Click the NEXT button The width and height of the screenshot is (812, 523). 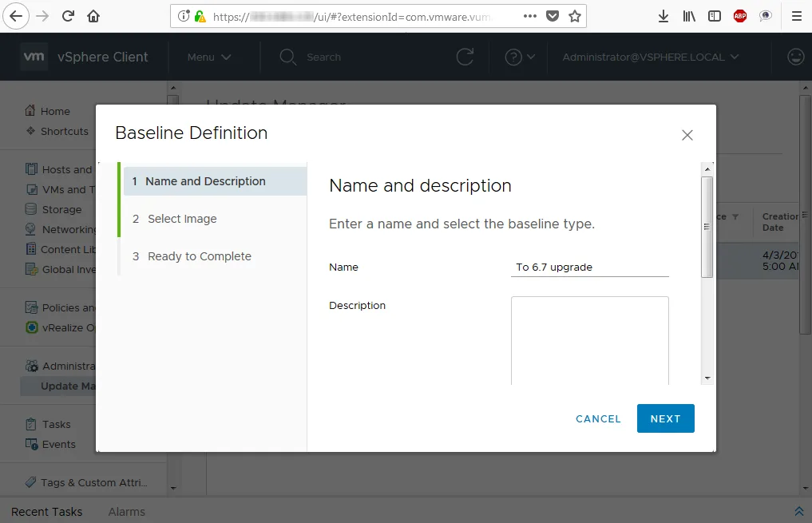click(x=665, y=418)
